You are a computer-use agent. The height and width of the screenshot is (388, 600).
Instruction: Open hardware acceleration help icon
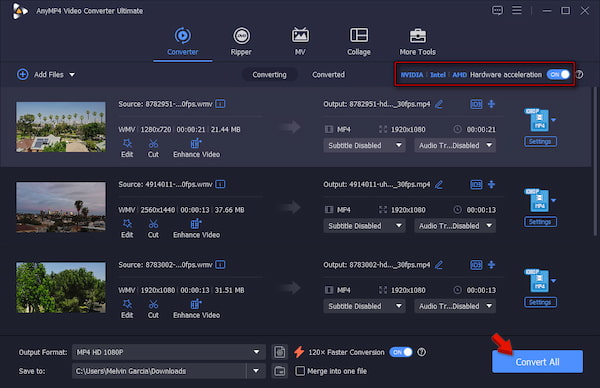coord(579,75)
